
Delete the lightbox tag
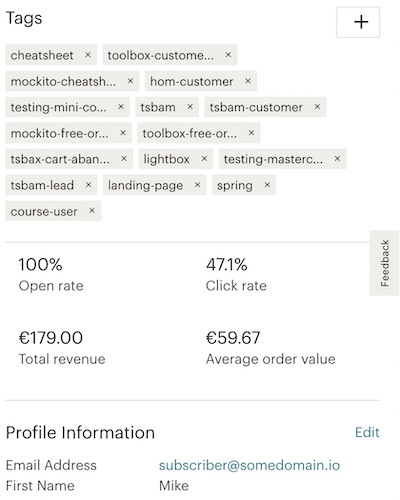point(204,159)
